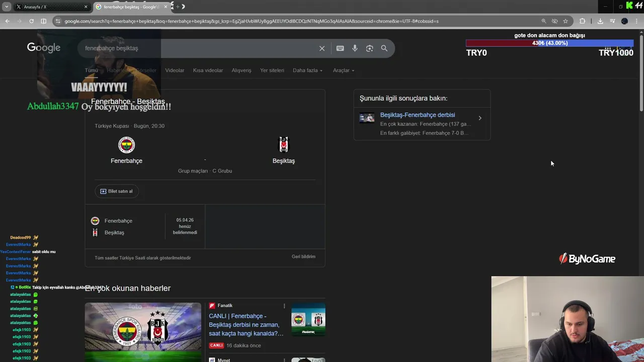Click the En çok okunan haberler heading
Viewport: 644px width, 362px height.
[128, 288]
